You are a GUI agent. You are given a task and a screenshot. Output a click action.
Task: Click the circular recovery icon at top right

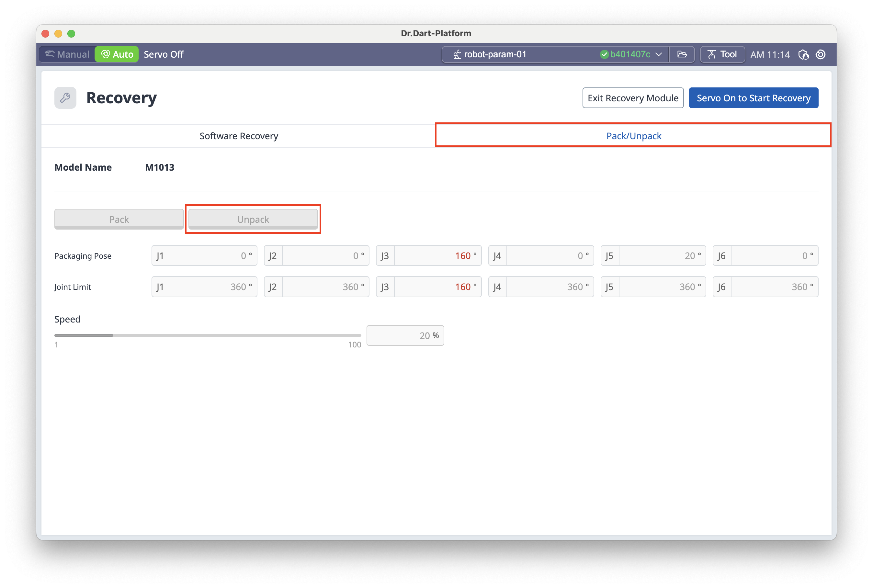tap(821, 55)
